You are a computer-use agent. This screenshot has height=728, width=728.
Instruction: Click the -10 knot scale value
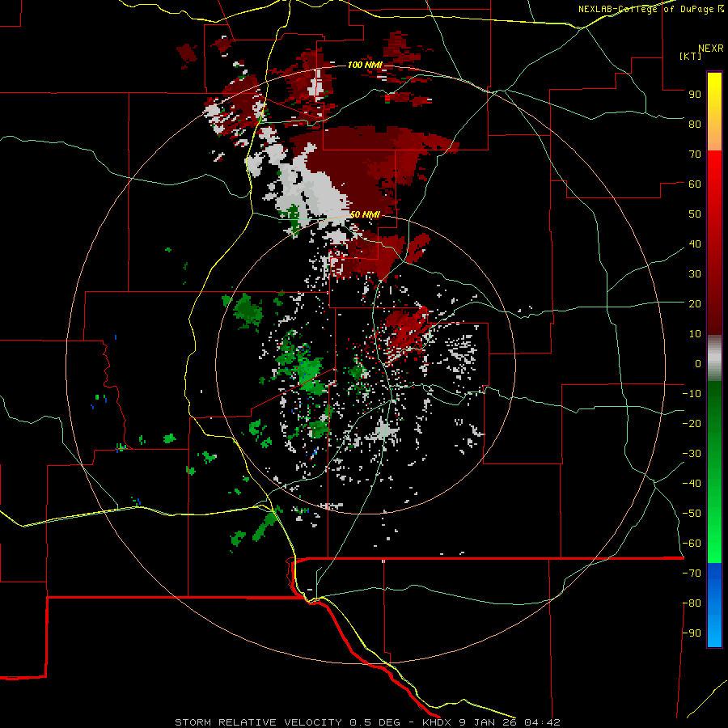coord(692,394)
